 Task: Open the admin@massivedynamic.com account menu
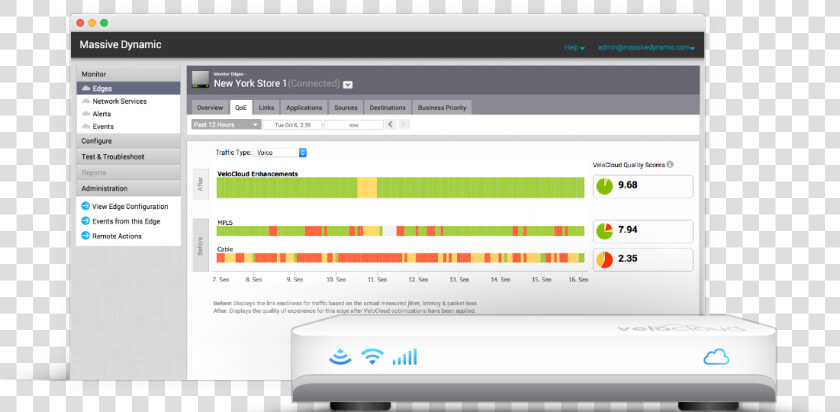click(646, 48)
